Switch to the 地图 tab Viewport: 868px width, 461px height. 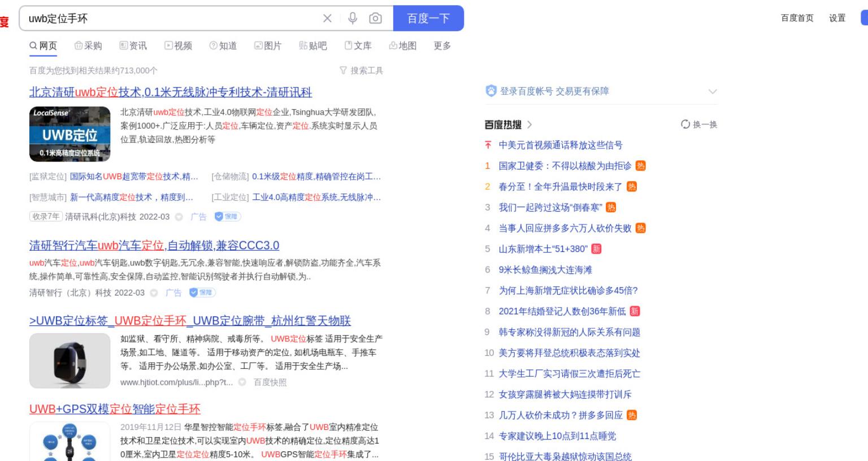pyautogui.click(x=403, y=46)
